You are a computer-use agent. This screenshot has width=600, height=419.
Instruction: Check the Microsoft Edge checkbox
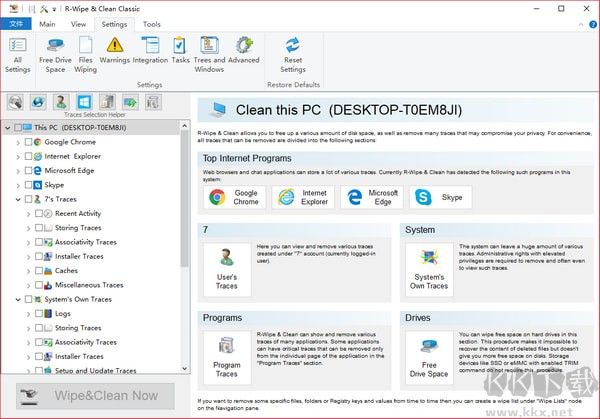28,170
